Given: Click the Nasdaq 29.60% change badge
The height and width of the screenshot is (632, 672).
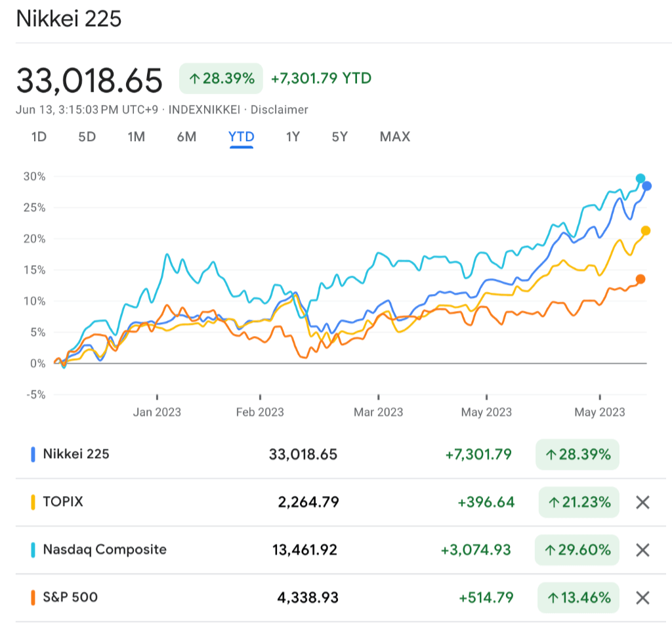Looking at the screenshot, I should click(577, 550).
